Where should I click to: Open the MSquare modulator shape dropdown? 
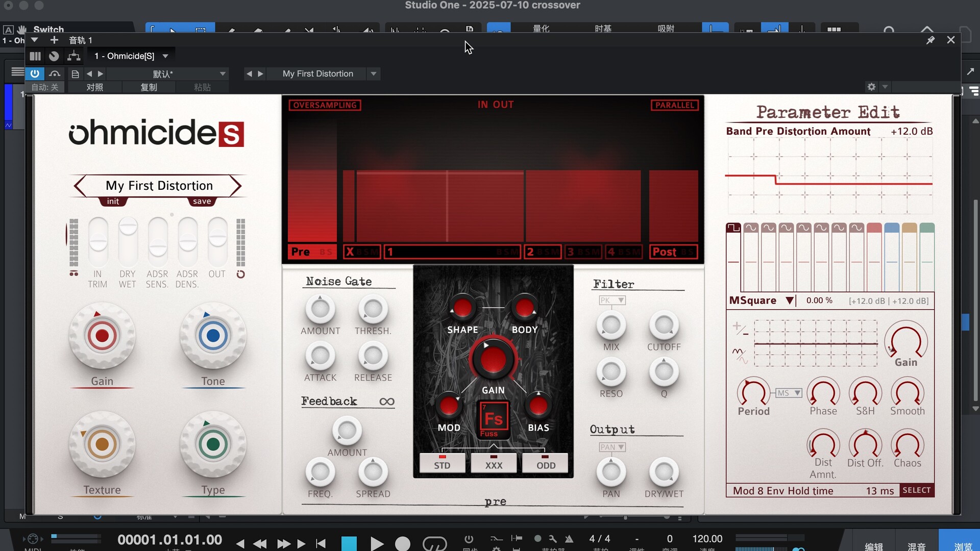pos(789,300)
